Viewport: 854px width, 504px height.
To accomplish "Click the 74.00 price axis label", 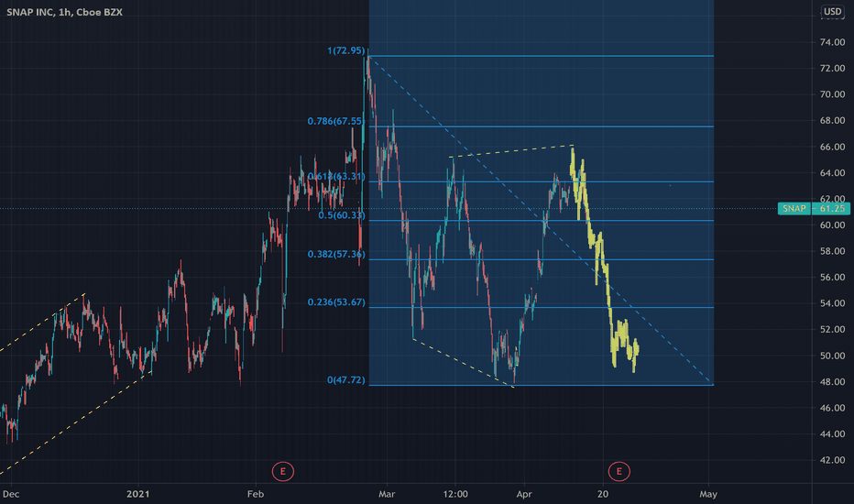I will coord(832,42).
